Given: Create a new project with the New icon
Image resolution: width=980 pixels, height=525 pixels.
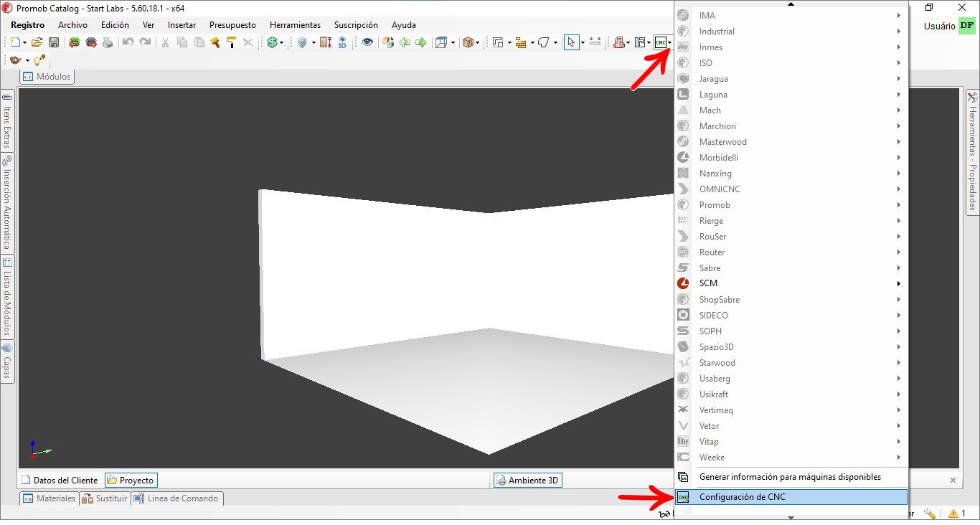Looking at the screenshot, I should (14, 42).
